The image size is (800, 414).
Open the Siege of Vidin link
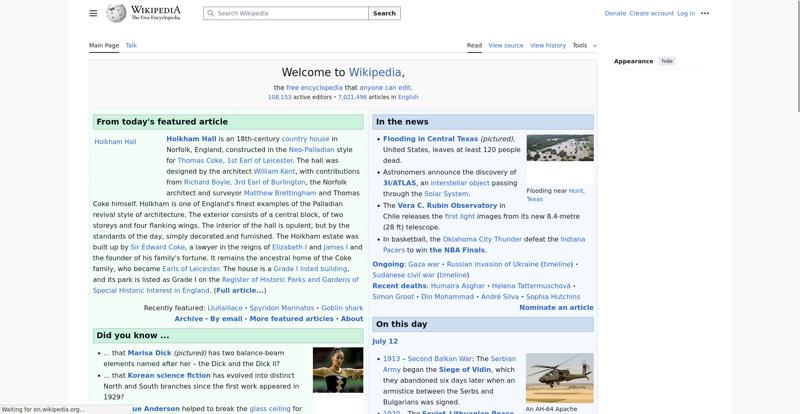tap(465, 370)
